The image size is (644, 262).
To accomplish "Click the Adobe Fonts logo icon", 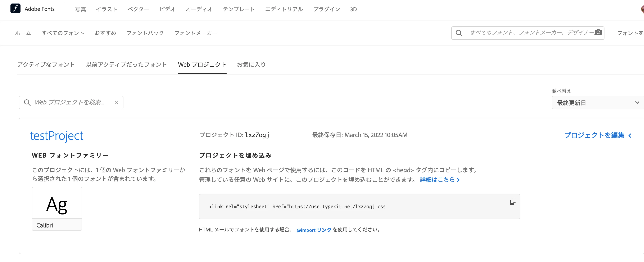I will [x=15, y=9].
